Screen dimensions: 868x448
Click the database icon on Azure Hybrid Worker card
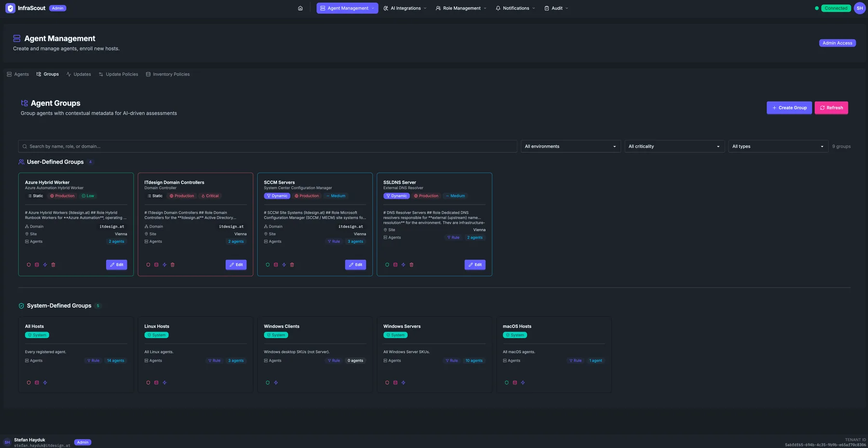tap(37, 265)
